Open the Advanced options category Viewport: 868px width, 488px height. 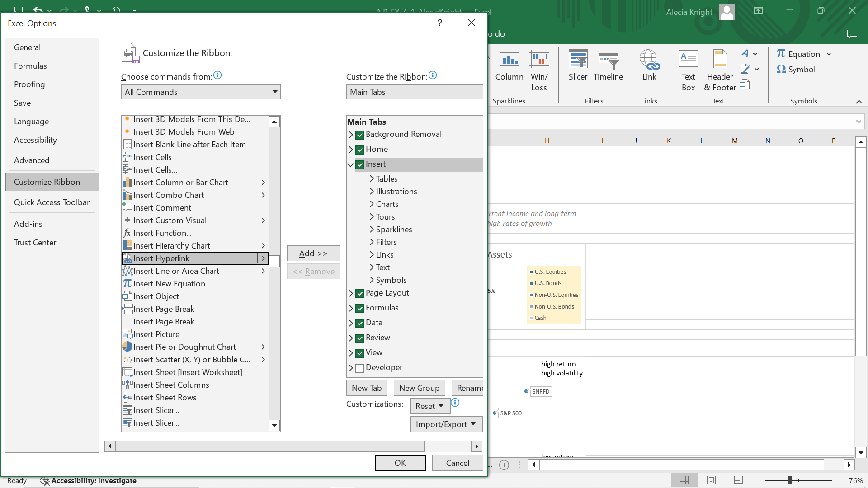(x=52, y=160)
